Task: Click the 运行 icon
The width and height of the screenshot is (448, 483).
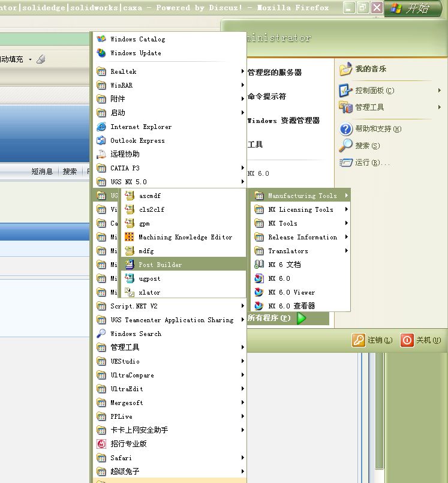Action: [x=346, y=163]
